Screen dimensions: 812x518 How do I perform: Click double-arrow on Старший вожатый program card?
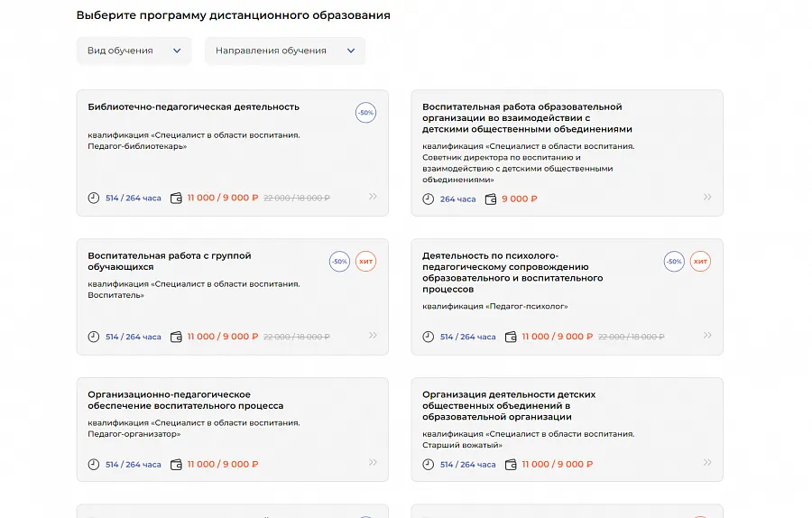tap(707, 462)
